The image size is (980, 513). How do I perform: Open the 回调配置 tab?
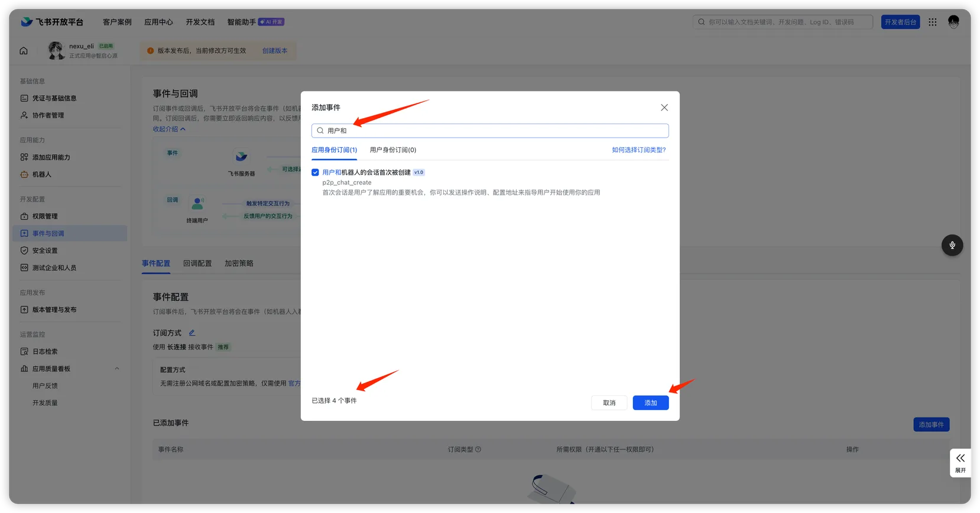point(197,264)
